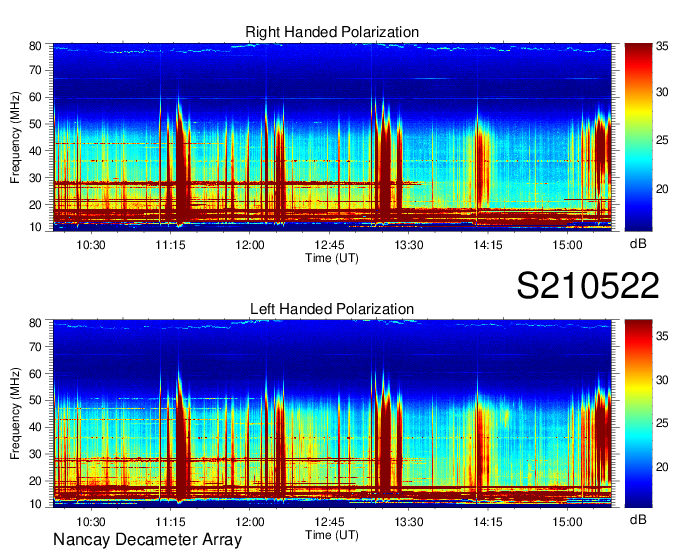
Task: Click the "dB" unit label under Left Handed color bar
Action: tap(638, 519)
